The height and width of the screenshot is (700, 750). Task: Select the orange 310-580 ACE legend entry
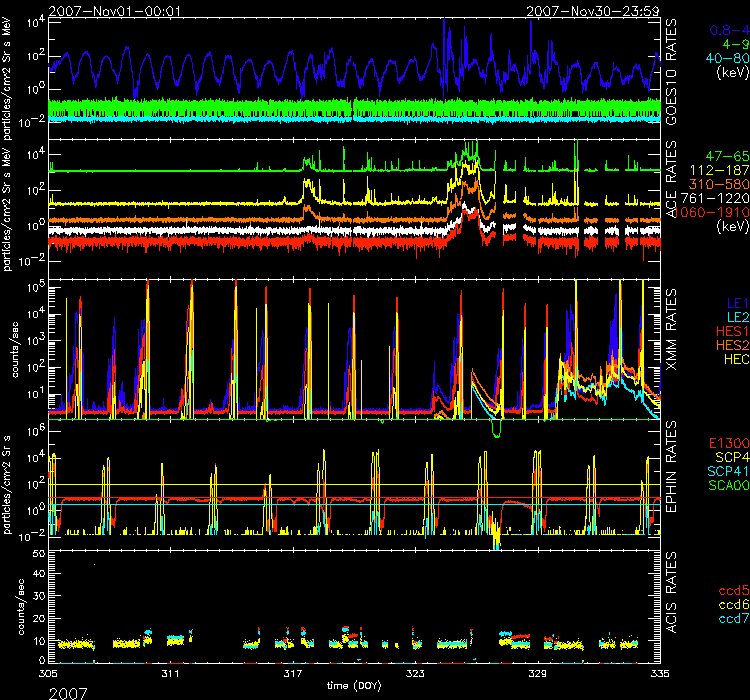tap(719, 184)
